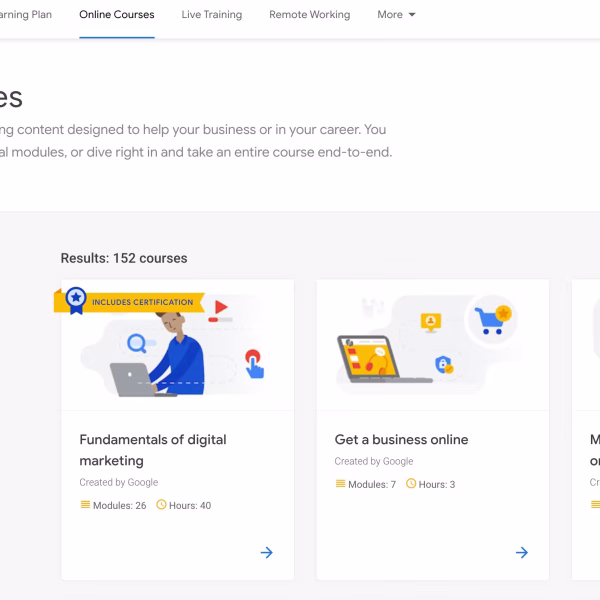Go to the Remote Working tab

pyautogui.click(x=309, y=15)
